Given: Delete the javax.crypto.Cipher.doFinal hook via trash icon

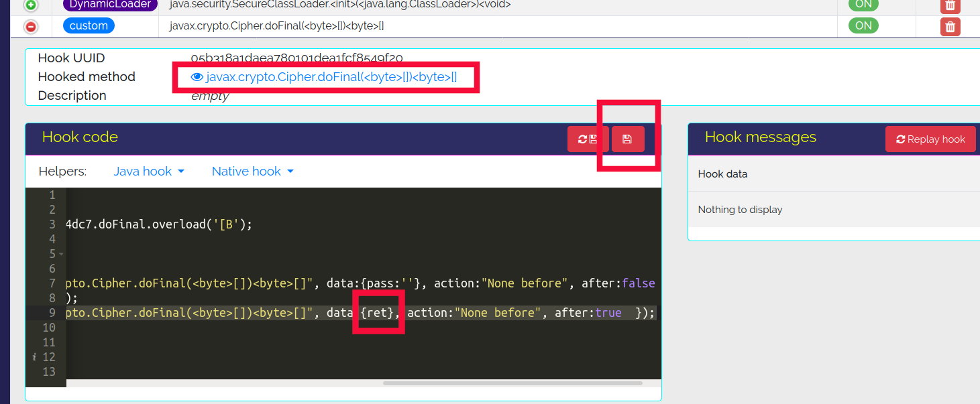Looking at the screenshot, I should pos(950,27).
